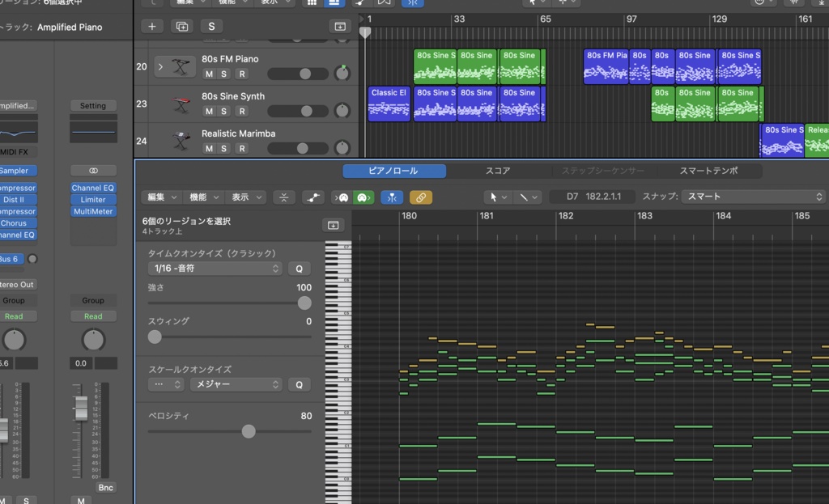The height and width of the screenshot is (504, 829).
Task: Click the Setting button on channel strip
Action: pos(93,106)
